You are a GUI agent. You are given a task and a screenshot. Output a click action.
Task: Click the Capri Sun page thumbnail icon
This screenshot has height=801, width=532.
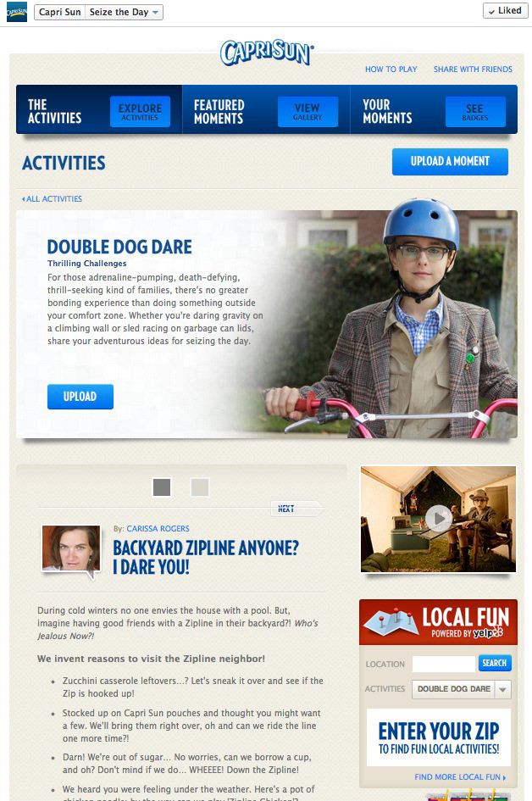pos(16,12)
